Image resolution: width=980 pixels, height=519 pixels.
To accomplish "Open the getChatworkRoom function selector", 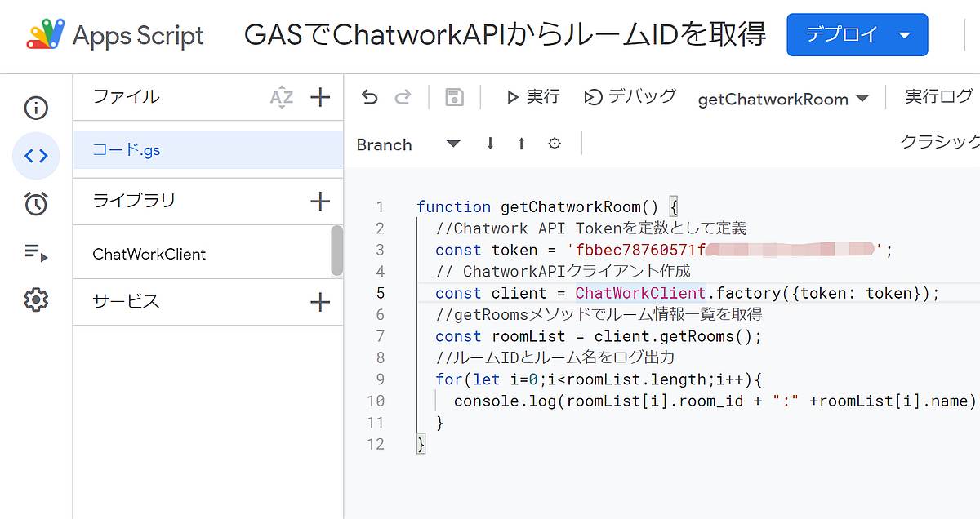I will 782,98.
